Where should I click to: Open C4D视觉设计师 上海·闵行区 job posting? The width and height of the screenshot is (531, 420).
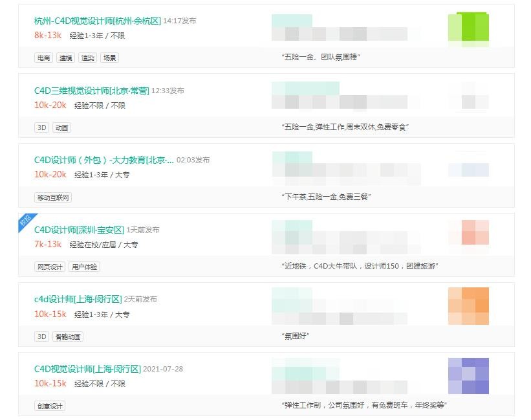tap(87, 369)
